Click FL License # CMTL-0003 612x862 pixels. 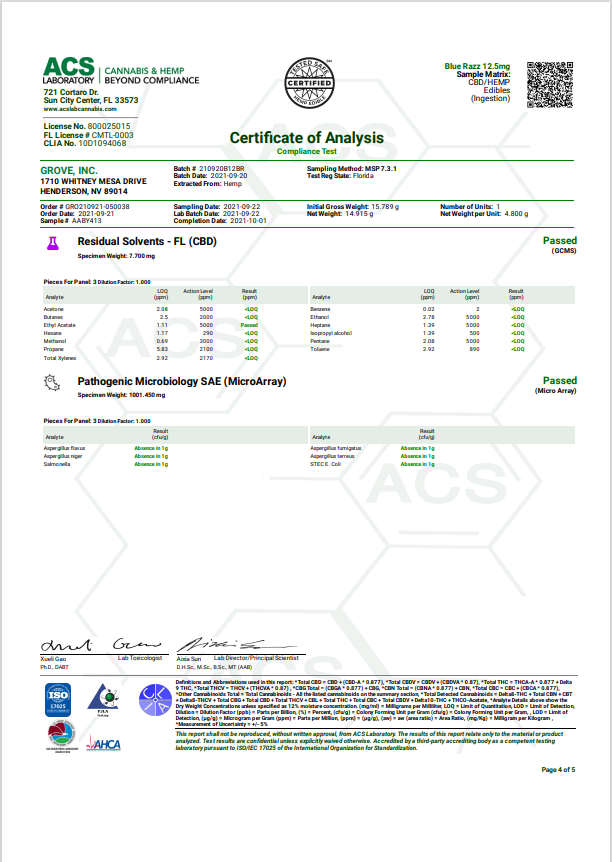tap(89, 135)
